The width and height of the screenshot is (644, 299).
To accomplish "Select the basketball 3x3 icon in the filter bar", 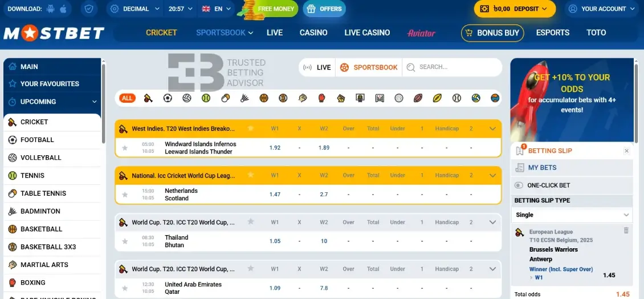I will (283, 98).
